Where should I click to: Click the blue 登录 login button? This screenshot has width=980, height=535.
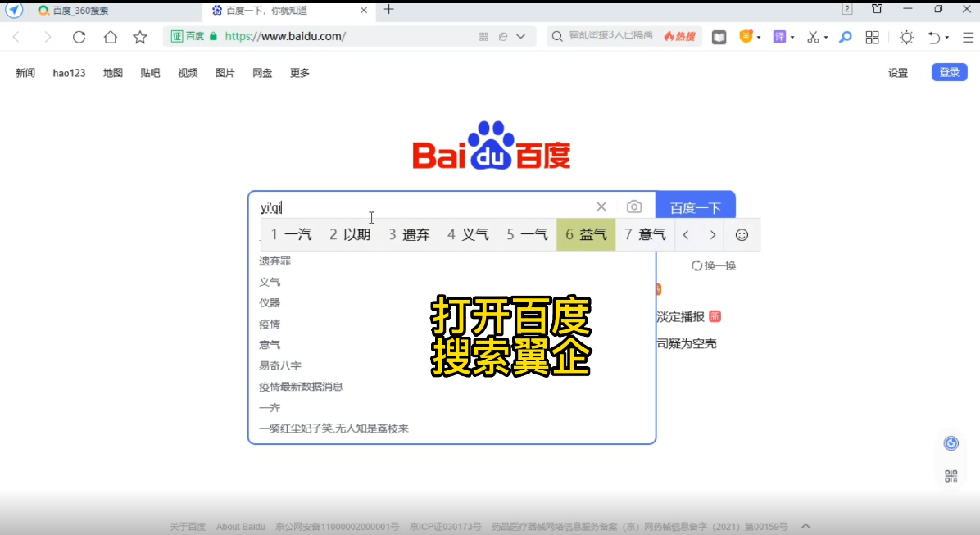click(950, 72)
